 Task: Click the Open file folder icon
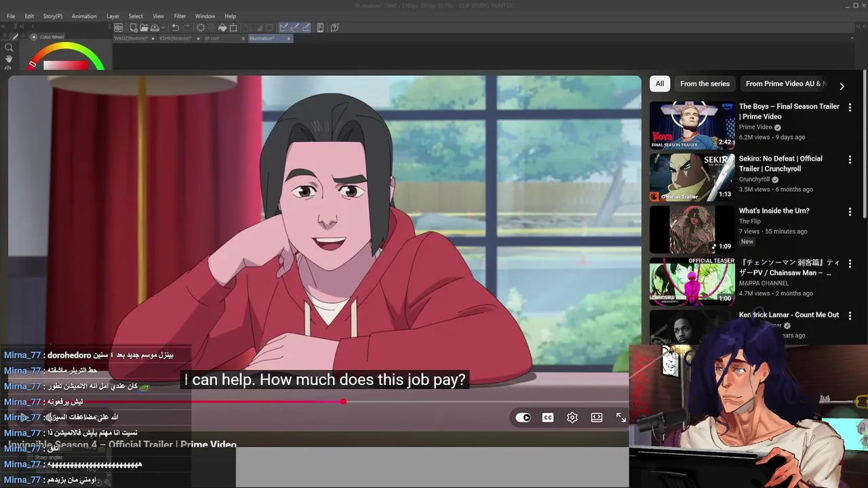coord(144,28)
